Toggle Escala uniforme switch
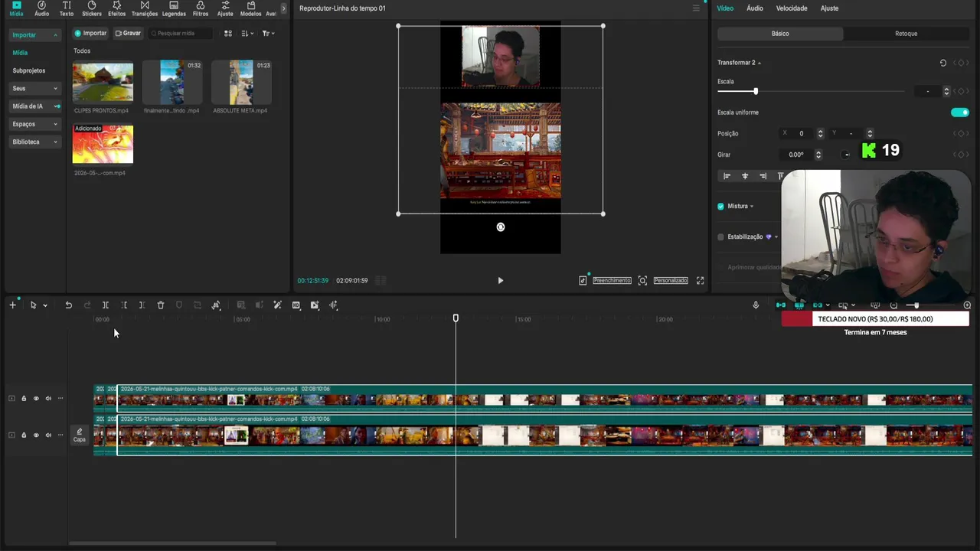Image resolution: width=980 pixels, height=551 pixels. tap(959, 112)
